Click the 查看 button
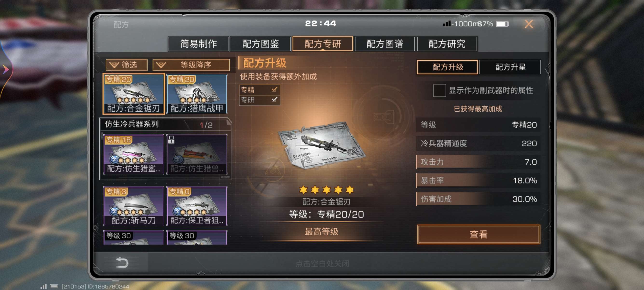Screen dimensions: 644x290 (479, 234)
